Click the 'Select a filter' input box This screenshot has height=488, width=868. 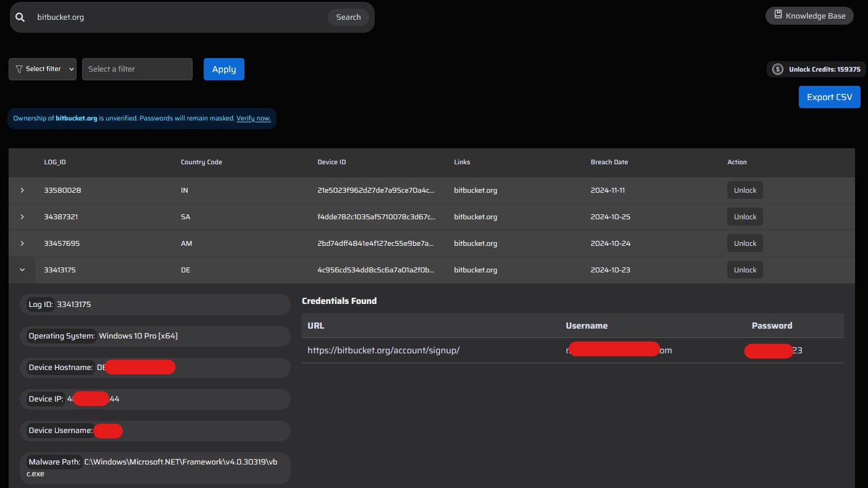[137, 69]
